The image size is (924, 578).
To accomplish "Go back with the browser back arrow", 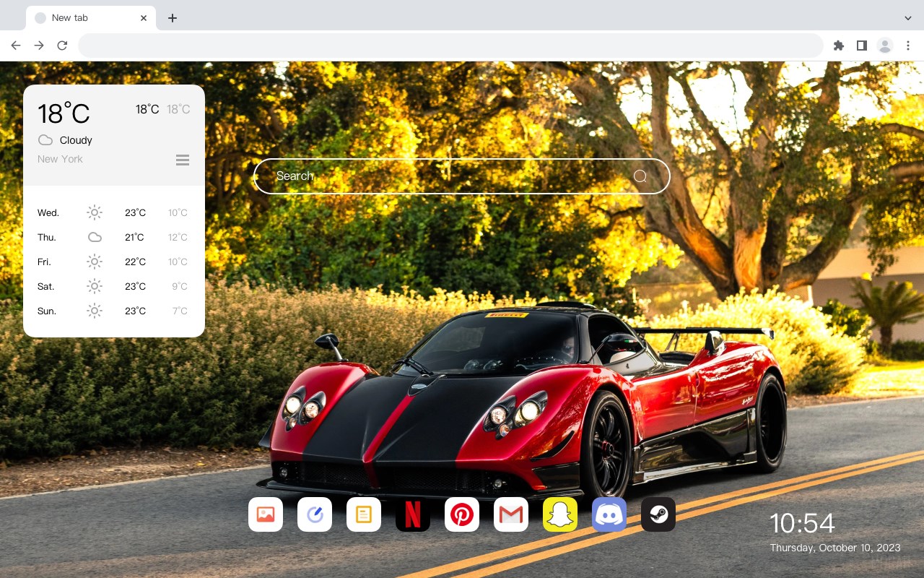I will click(16, 46).
